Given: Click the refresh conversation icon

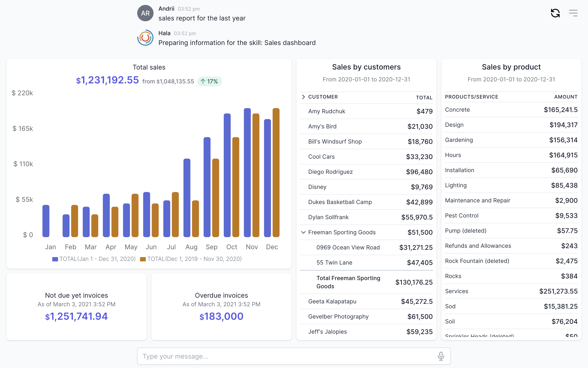Looking at the screenshot, I should point(555,13).
